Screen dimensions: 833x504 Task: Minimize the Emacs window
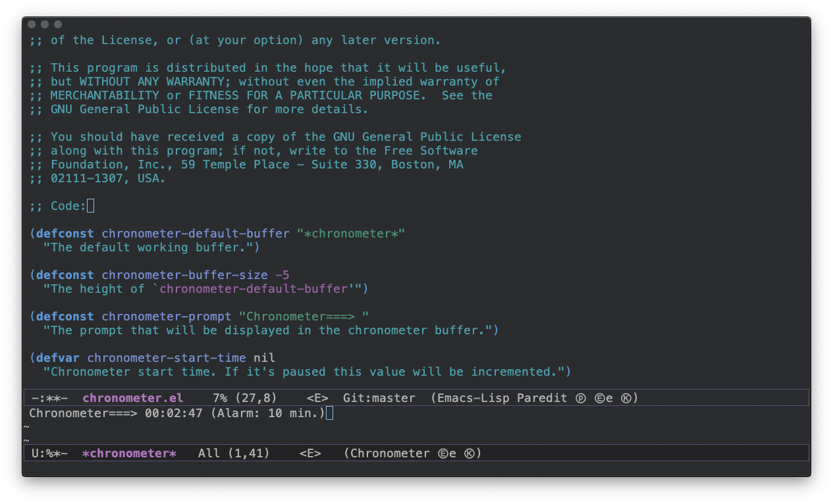click(45, 24)
